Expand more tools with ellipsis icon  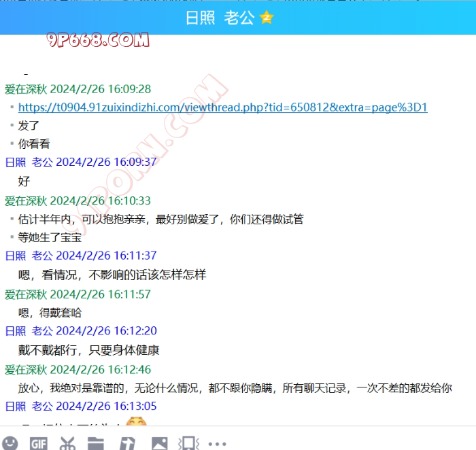[x=217, y=443]
